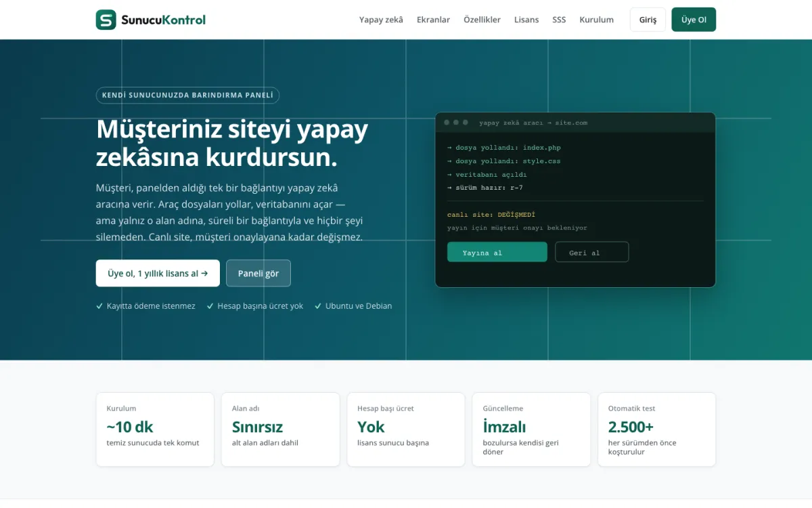Open Özellikler in the navigation bar
This screenshot has width=812, height=508.
click(x=482, y=20)
